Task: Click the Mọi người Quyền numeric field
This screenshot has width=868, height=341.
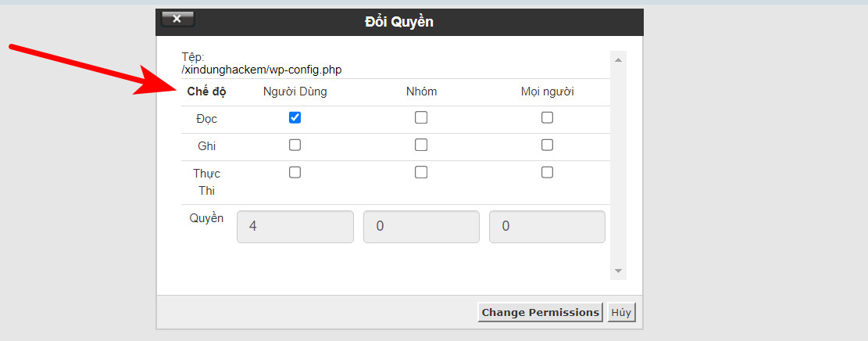Action: [547, 226]
